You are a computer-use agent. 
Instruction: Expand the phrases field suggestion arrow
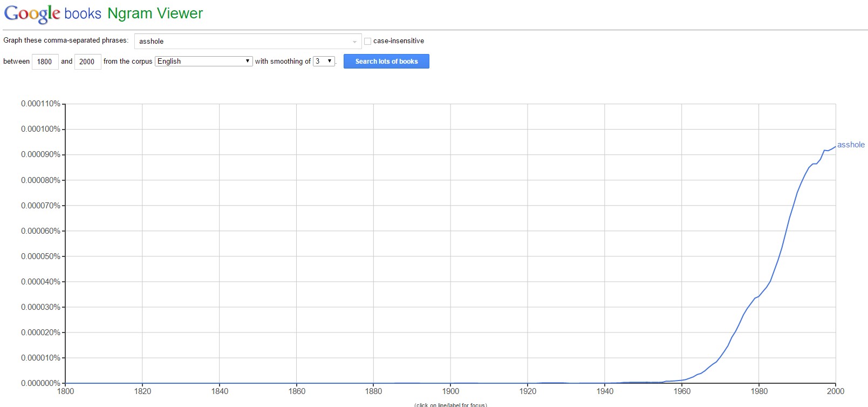point(354,42)
